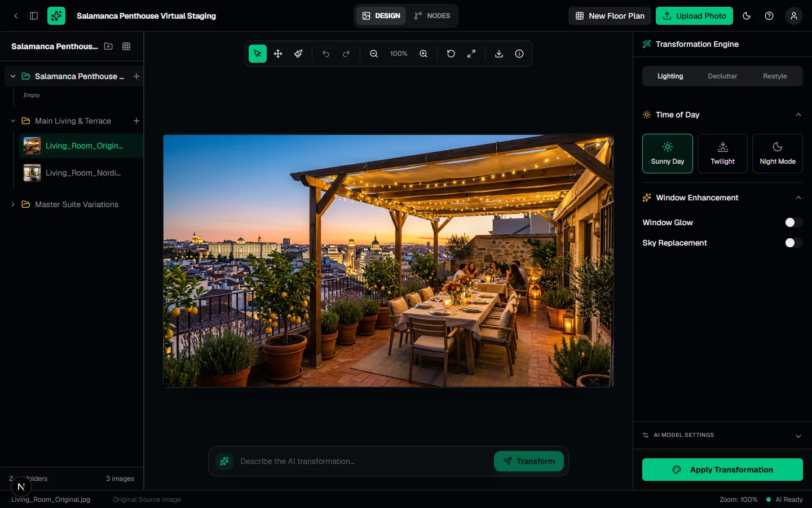Open the Restyle tab
Image resolution: width=812 pixels, height=508 pixels.
pyautogui.click(x=775, y=76)
